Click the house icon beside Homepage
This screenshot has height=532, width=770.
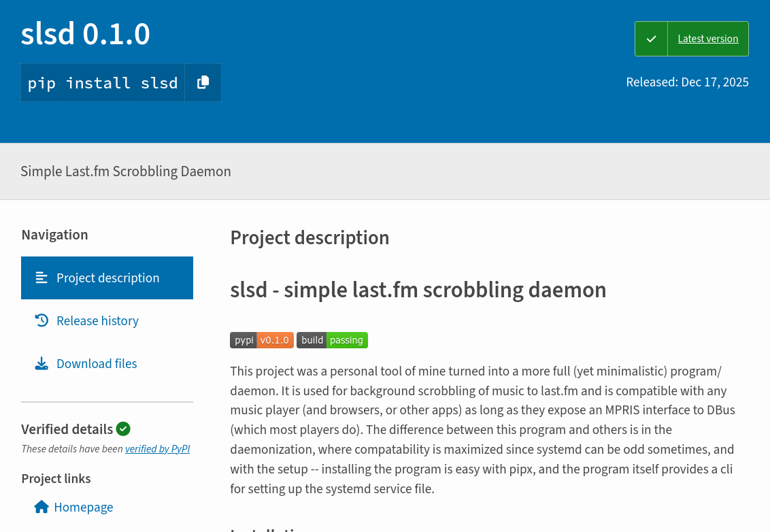tap(41, 507)
